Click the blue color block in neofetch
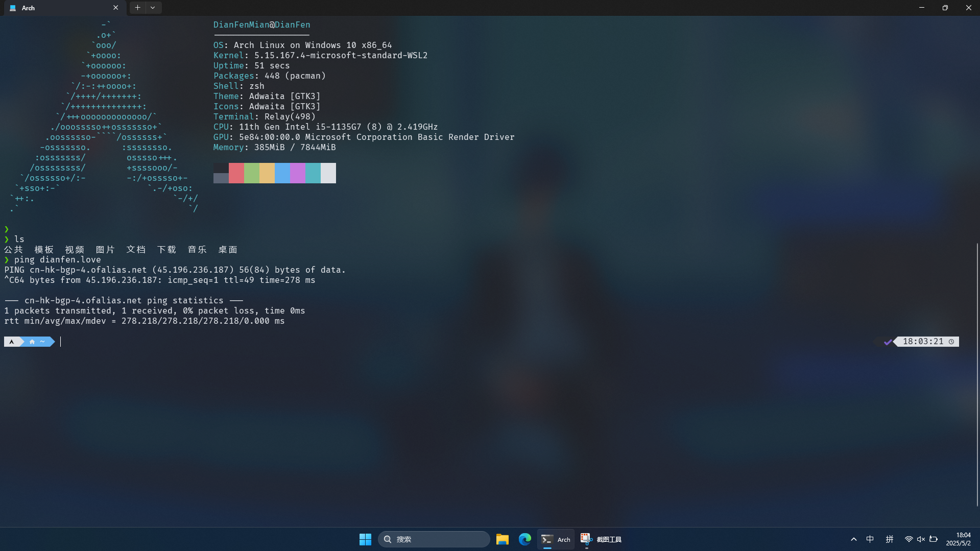 tap(282, 173)
